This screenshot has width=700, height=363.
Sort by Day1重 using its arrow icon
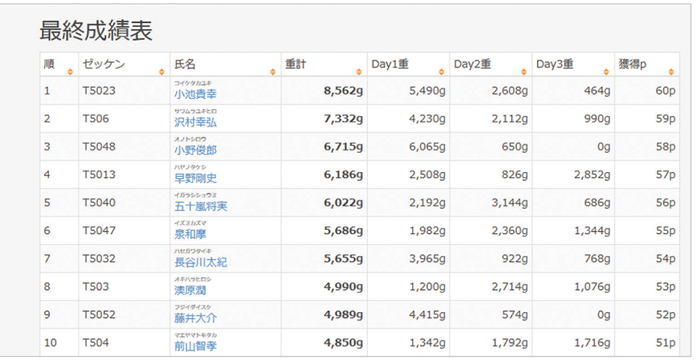coord(442,72)
